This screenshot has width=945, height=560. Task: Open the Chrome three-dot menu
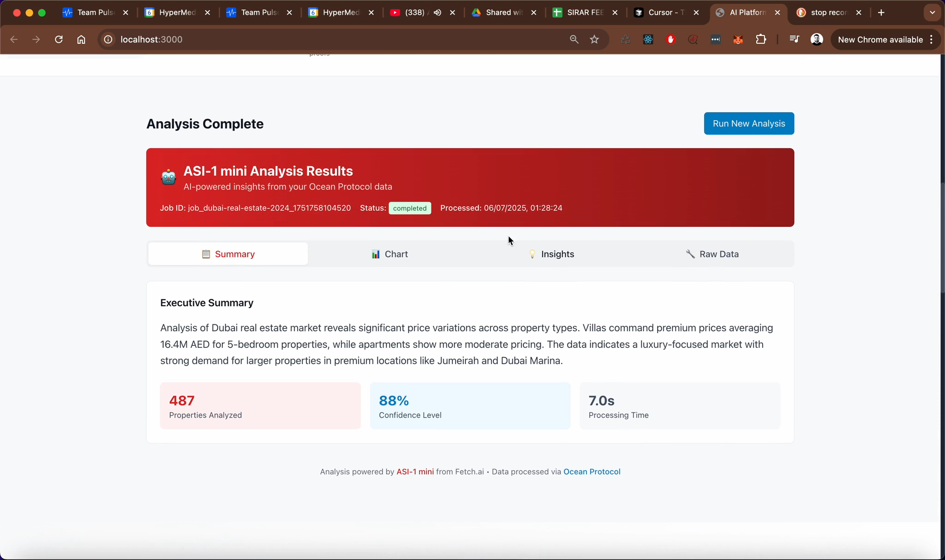pyautogui.click(x=932, y=40)
